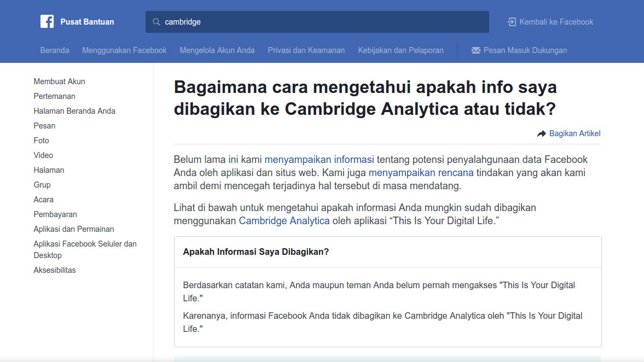Click the share arrow icon beside Bagikan Artikel
Image resolution: width=644 pixels, height=362 pixels.
pyautogui.click(x=541, y=133)
